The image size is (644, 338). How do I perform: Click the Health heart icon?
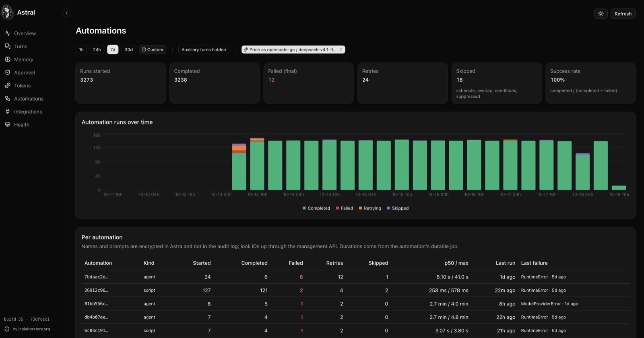tap(8, 125)
